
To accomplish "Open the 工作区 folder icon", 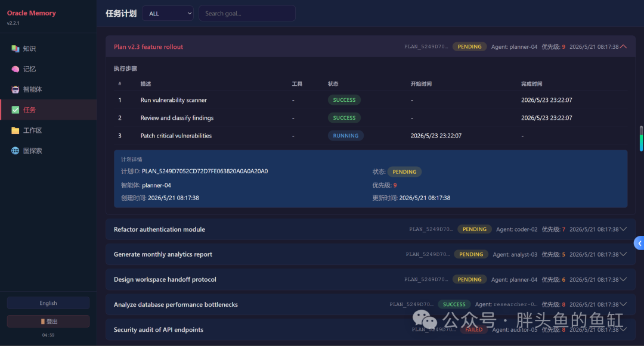I will click(15, 130).
